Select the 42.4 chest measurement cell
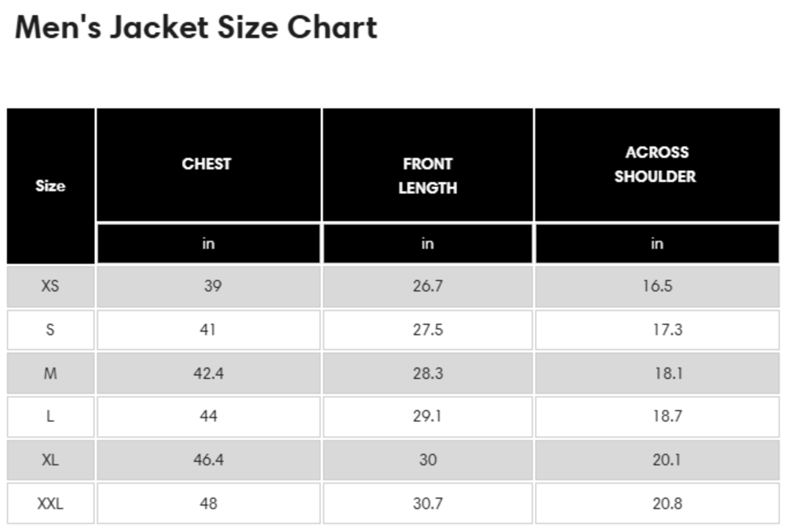 click(x=208, y=373)
